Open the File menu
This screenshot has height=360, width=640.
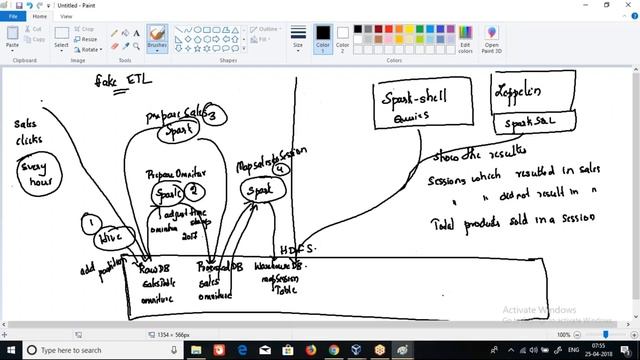pyautogui.click(x=13, y=16)
